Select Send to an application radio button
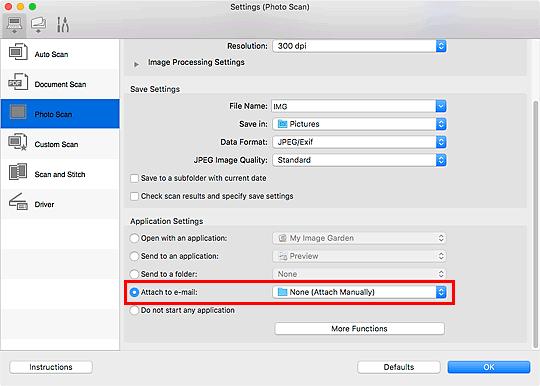The width and height of the screenshot is (540, 386). coord(134,256)
